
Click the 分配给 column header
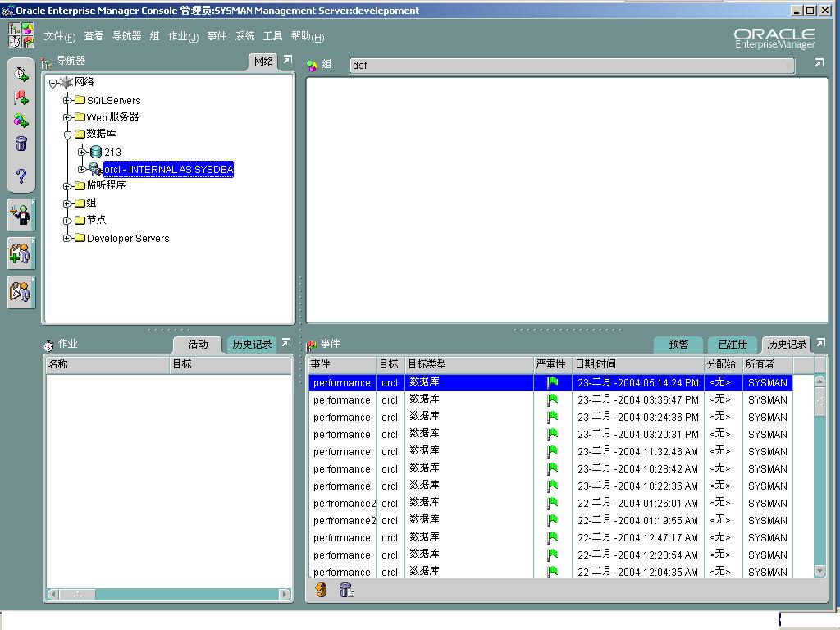click(724, 364)
